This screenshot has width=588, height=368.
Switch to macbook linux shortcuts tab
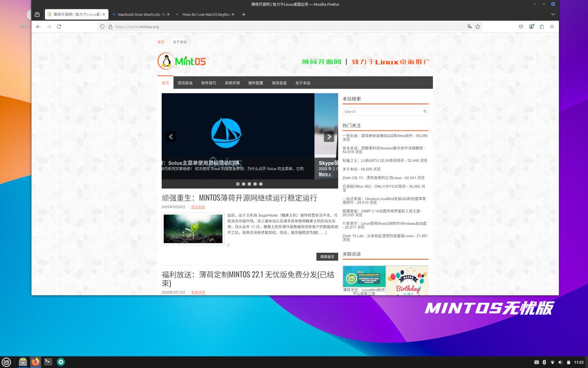[141, 14]
